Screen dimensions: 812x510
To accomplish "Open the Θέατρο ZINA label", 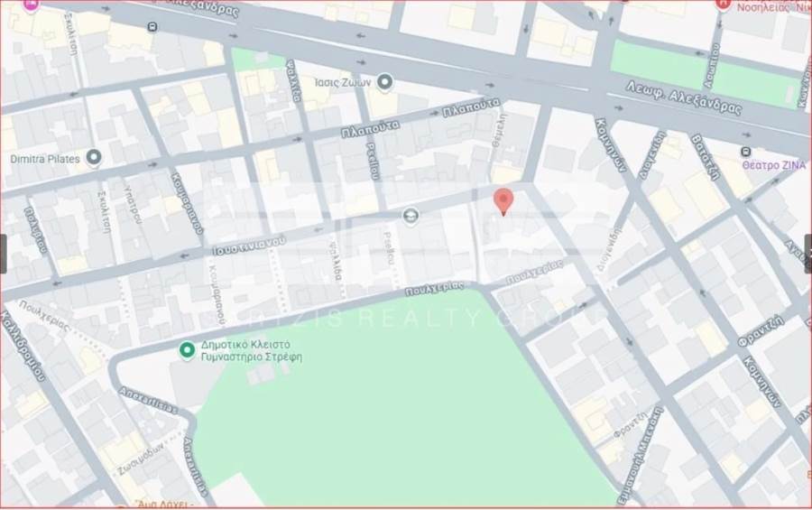I will pyautogui.click(x=774, y=165).
